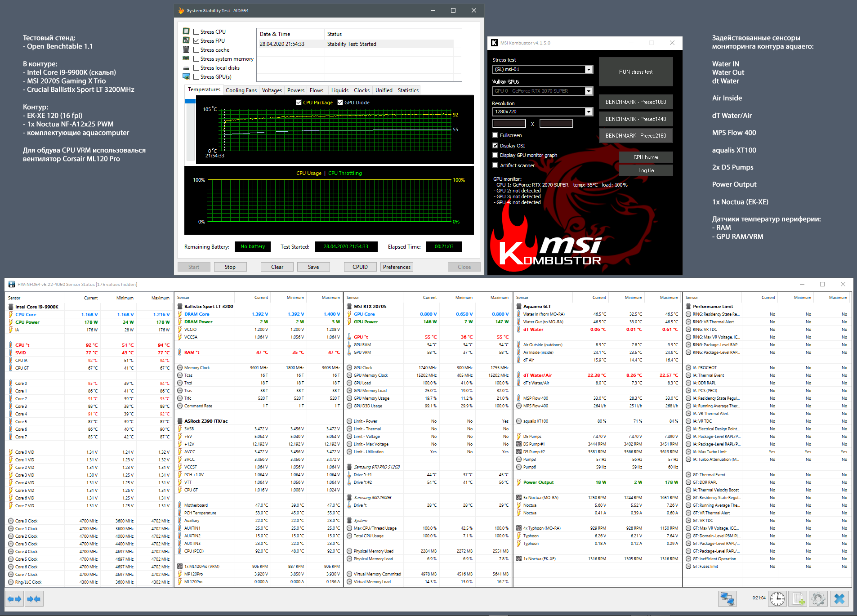Enable the Artifact scanner checkbox
Screen dimensions: 857x616
(x=495, y=165)
